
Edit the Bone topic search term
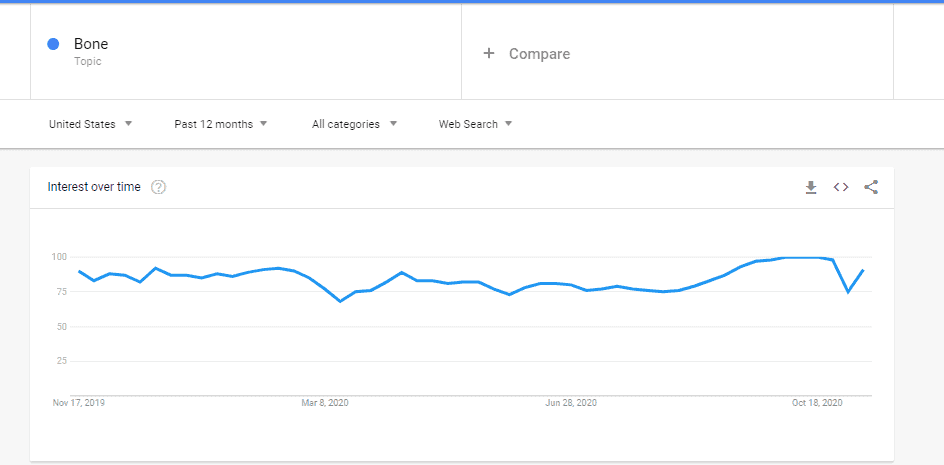pos(91,44)
